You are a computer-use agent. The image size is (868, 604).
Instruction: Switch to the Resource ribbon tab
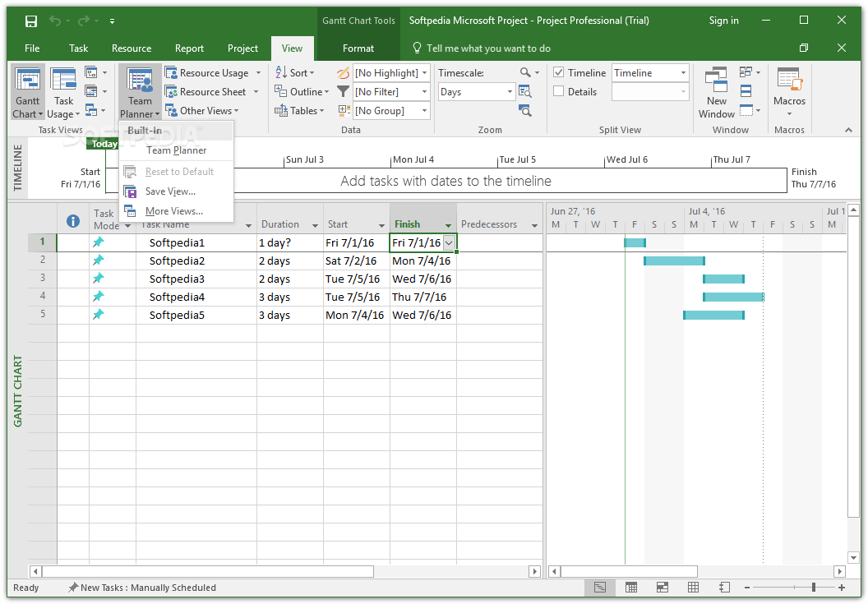(132, 48)
